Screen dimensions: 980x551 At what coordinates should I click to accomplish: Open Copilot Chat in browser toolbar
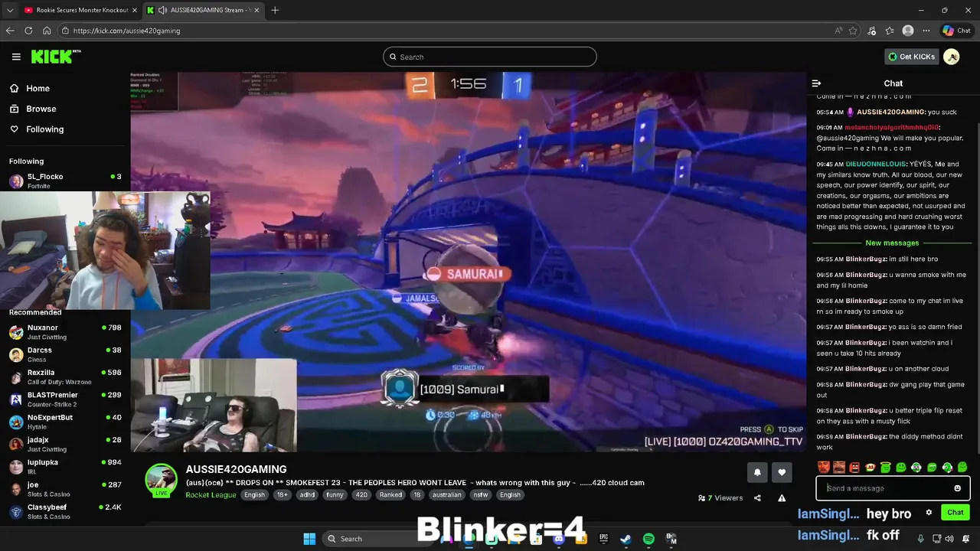pos(956,31)
